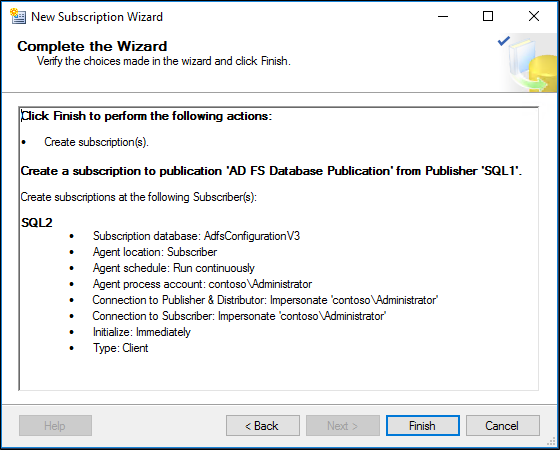Click the wizard database graphic in header
This screenshot has height=450, width=560.
click(x=529, y=64)
